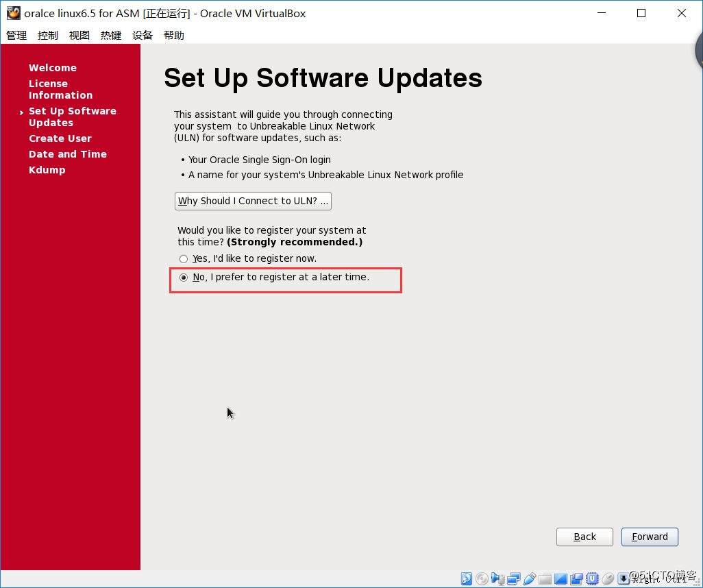The image size is (703, 588).
Task: Click the VirtualBox window title icon
Action: click(x=13, y=13)
